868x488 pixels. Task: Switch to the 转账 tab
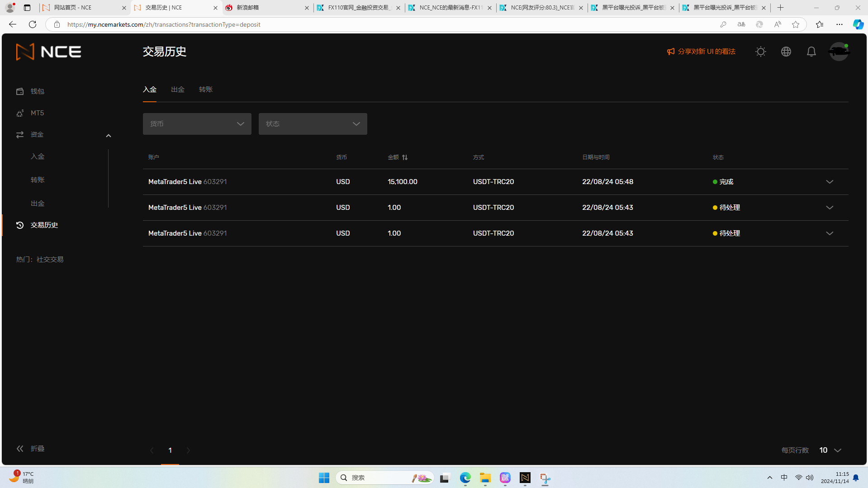point(205,90)
